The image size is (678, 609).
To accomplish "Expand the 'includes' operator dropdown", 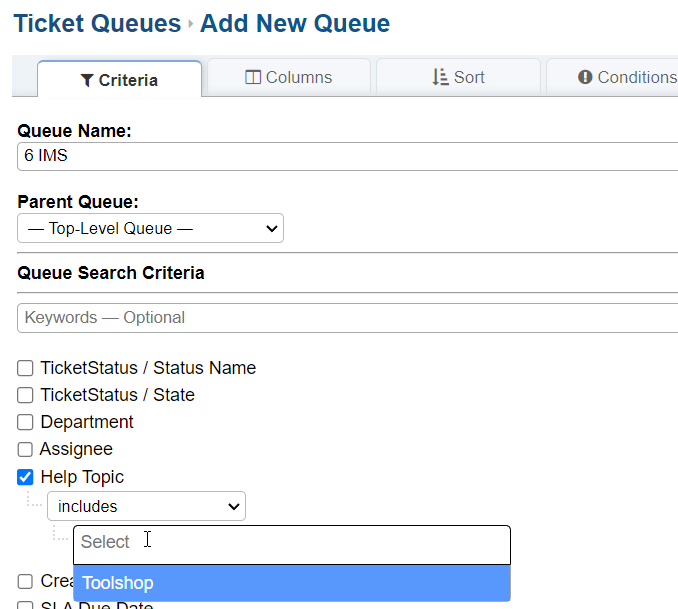I will coord(146,506).
